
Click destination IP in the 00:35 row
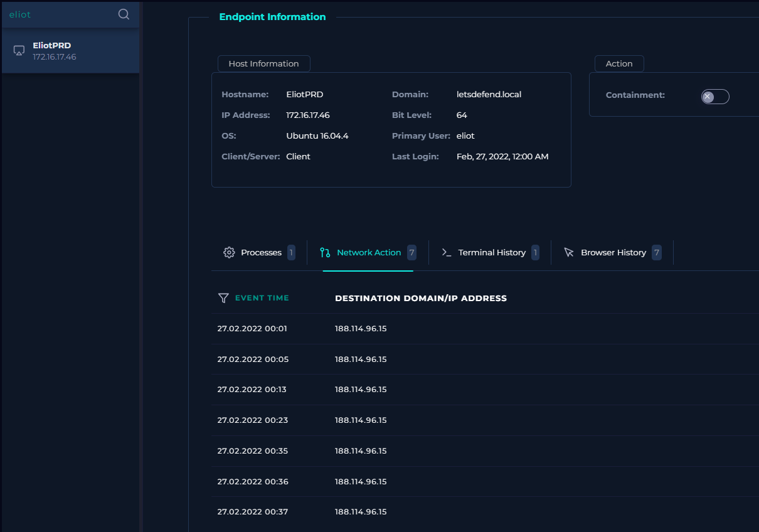pyautogui.click(x=361, y=450)
